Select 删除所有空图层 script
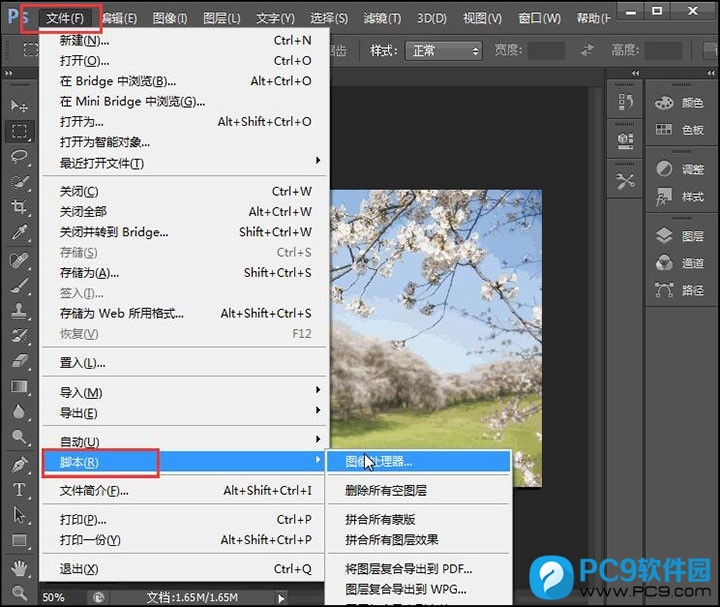720x607 pixels. [x=418, y=490]
